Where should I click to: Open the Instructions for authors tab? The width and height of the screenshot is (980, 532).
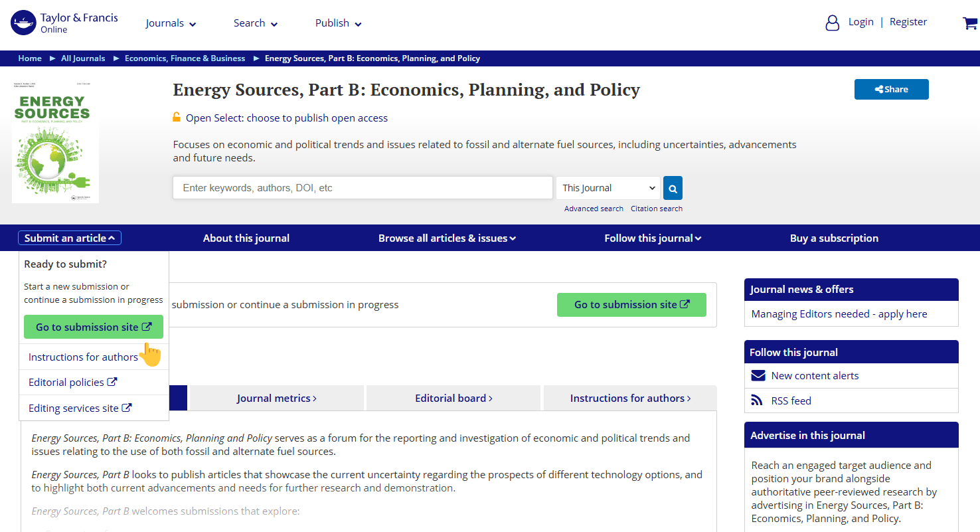[x=630, y=399]
